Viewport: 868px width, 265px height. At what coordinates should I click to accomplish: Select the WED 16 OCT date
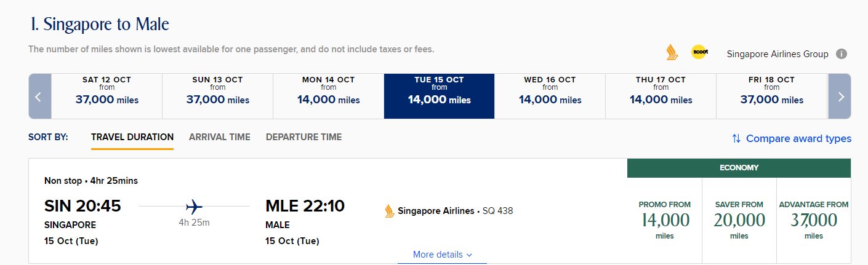tap(550, 97)
